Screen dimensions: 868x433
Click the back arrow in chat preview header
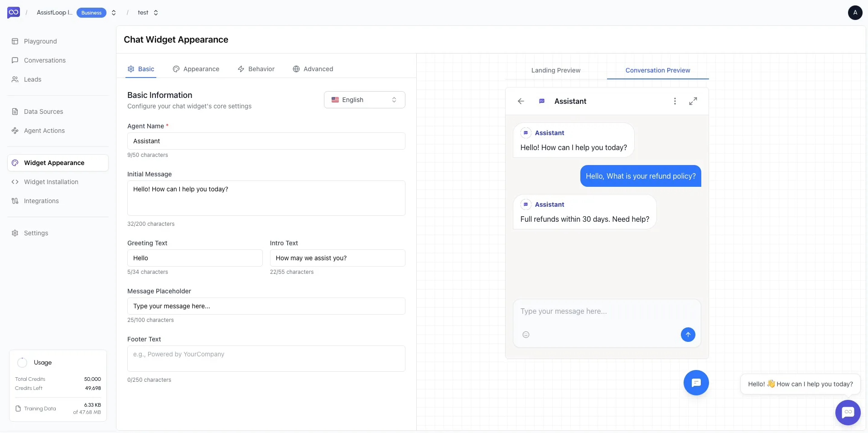click(x=521, y=101)
